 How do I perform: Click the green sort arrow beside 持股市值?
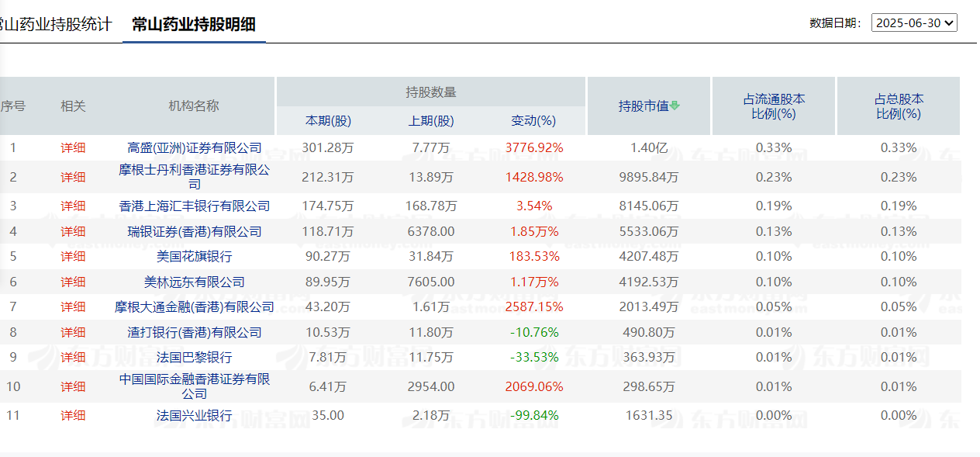pos(675,106)
